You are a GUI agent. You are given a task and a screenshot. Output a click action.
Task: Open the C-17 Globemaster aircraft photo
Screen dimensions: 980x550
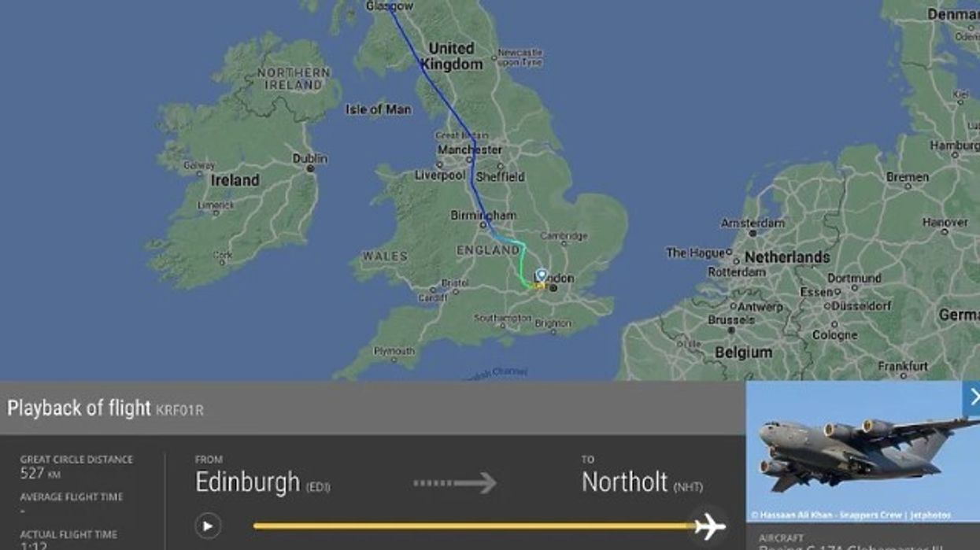(863, 451)
